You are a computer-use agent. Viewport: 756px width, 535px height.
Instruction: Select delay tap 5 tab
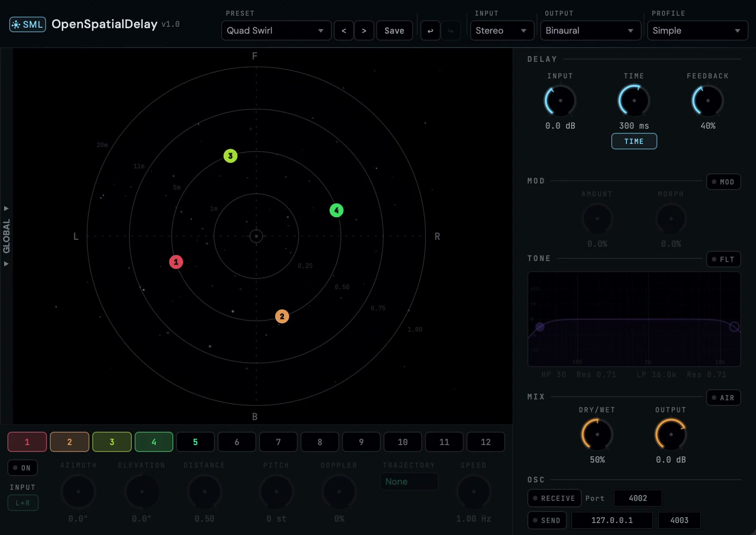(195, 442)
